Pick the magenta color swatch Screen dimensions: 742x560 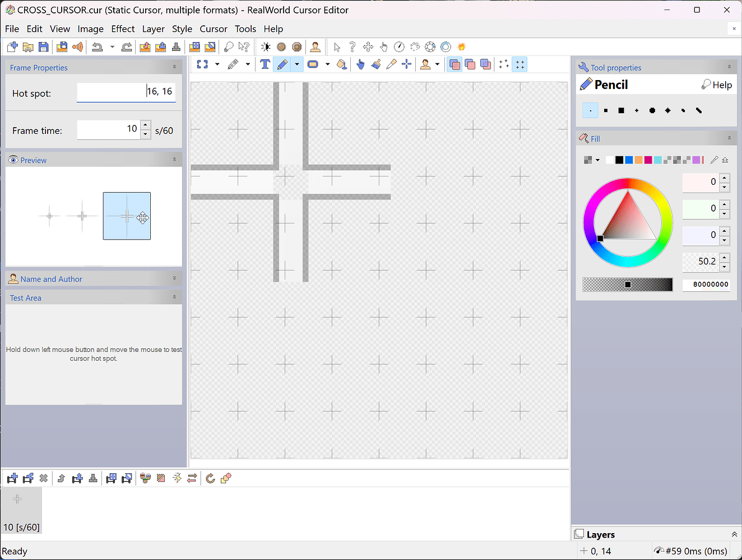pos(648,160)
